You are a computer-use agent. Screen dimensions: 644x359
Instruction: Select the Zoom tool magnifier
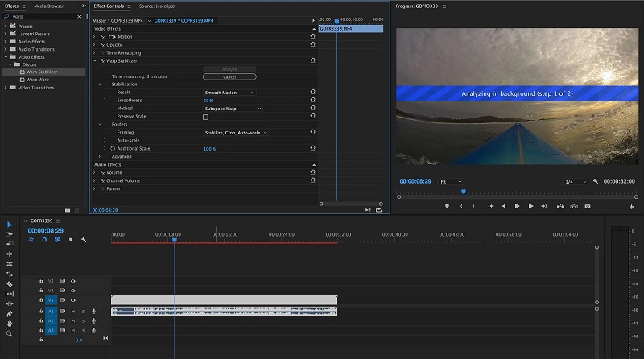pyautogui.click(x=10, y=333)
